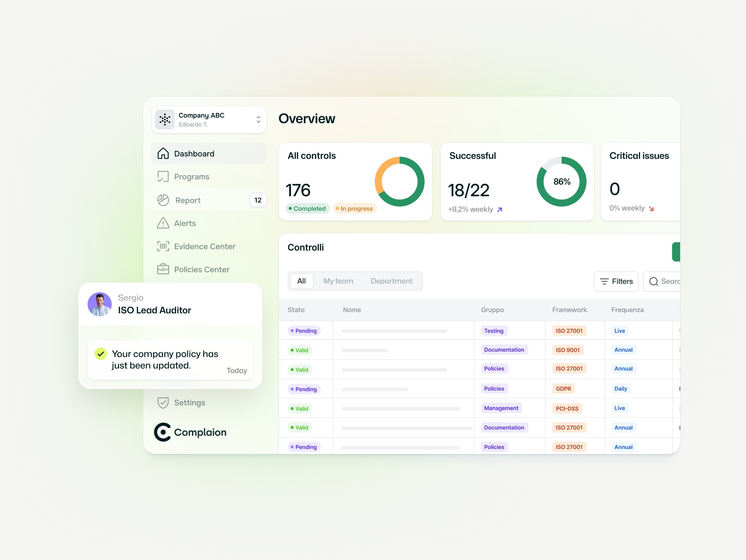Switch to the My team tab

[x=338, y=281]
